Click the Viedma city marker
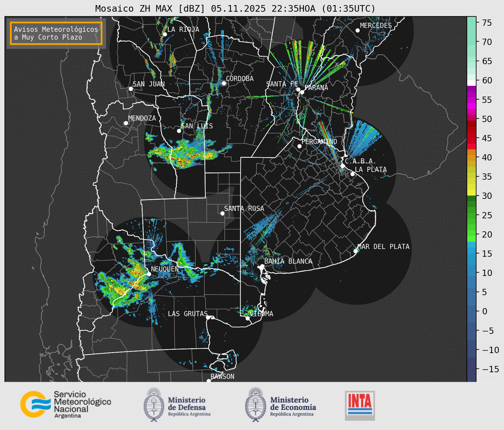Screen dimensions: 504x430 coord(248,318)
